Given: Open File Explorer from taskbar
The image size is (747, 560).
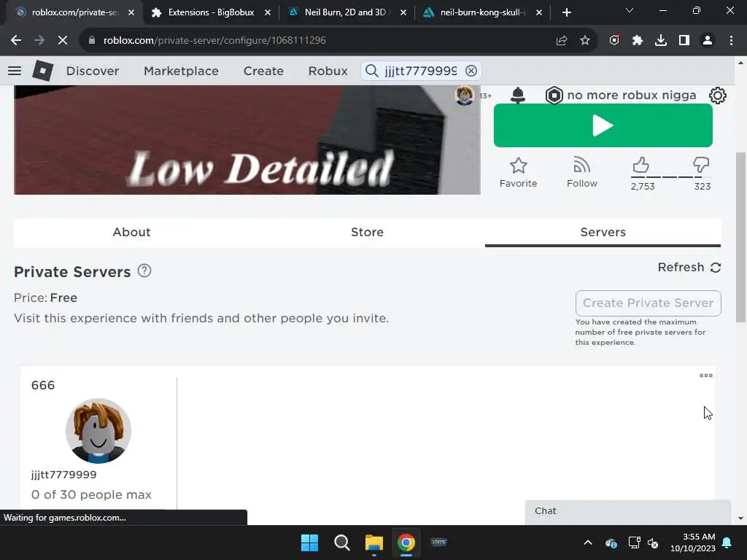Looking at the screenshot, I should (x=374, y=542).
